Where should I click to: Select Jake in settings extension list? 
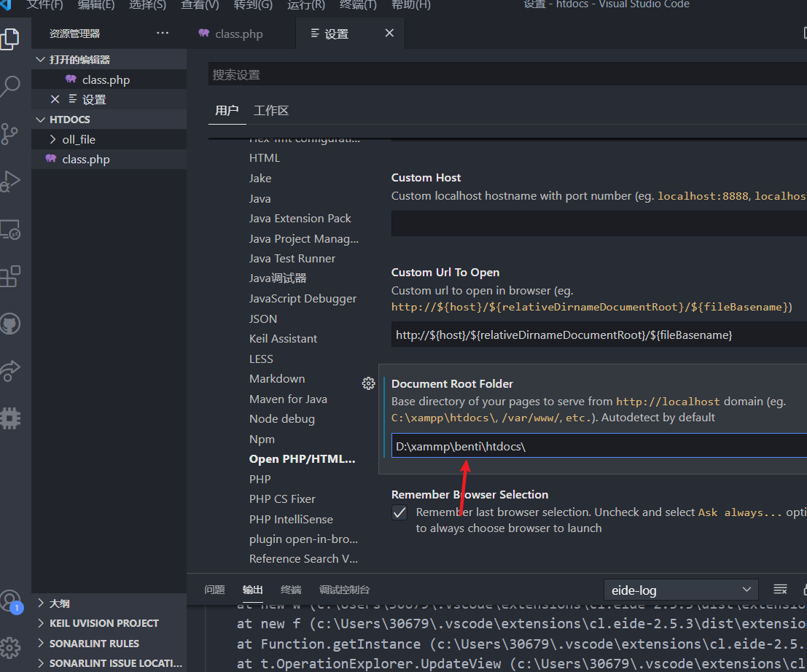point(260,178)
